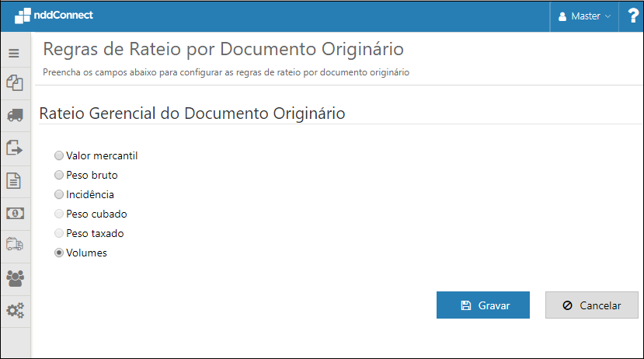Image resolution: width=644 pixels, height=359 pixels.
Task: Select the Incidência radio option
Action: [59, 194]
